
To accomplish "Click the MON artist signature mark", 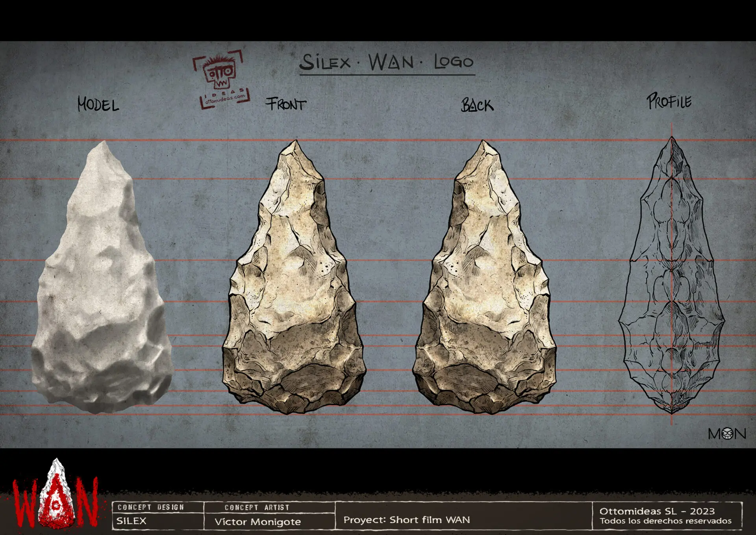I will point(727,434).
